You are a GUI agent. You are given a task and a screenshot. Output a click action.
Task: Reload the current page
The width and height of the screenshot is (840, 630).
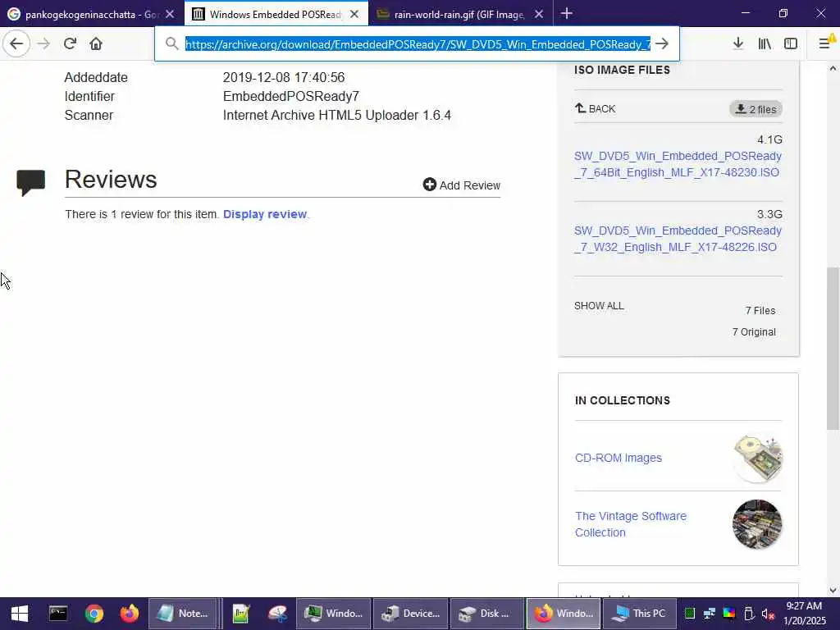(x=70, y=44)
